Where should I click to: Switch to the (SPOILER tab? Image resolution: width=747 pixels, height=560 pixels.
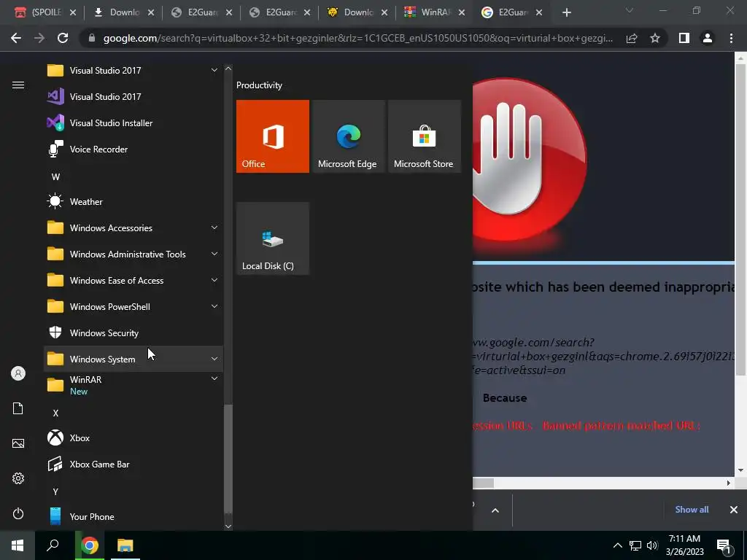tap(45, 12)
